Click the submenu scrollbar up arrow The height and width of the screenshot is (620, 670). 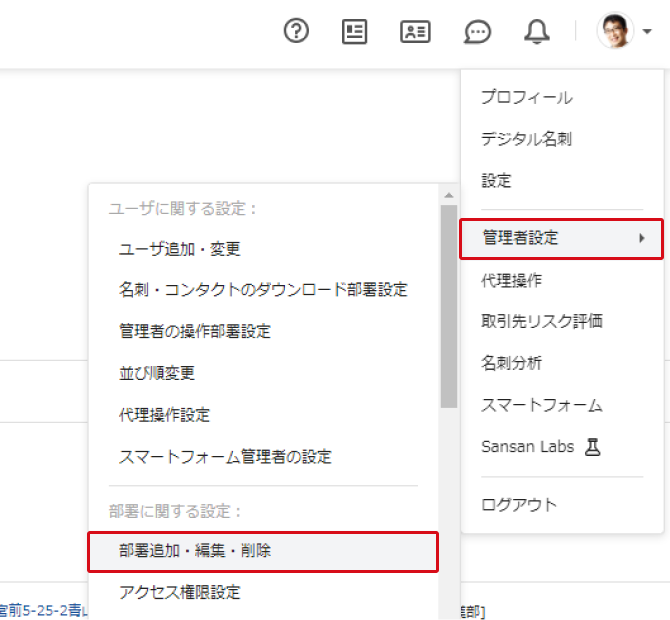pyautogui.click(x=449, y=195)
